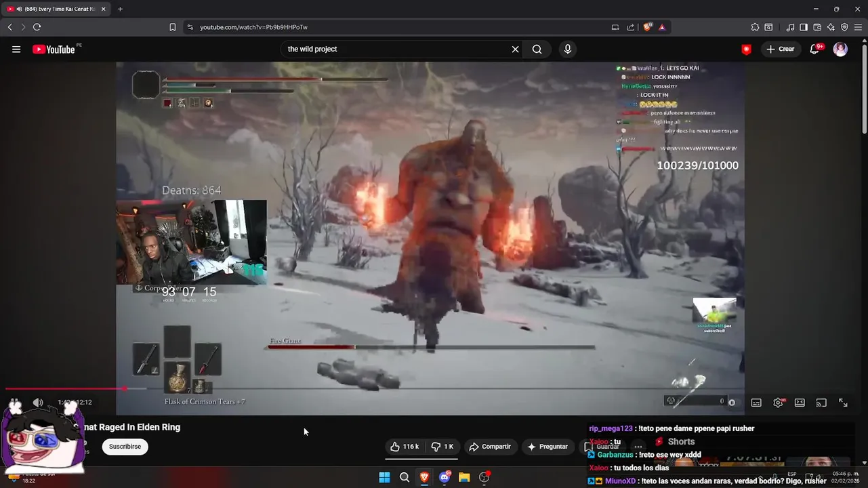Go to the YouTube home logo

pos(54,49)
